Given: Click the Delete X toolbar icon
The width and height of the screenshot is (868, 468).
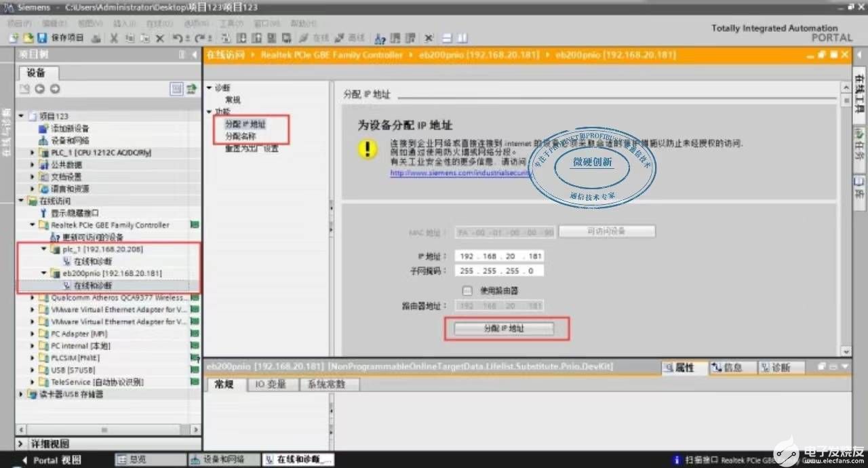Looking at the screenshot, I should [161, 38].
